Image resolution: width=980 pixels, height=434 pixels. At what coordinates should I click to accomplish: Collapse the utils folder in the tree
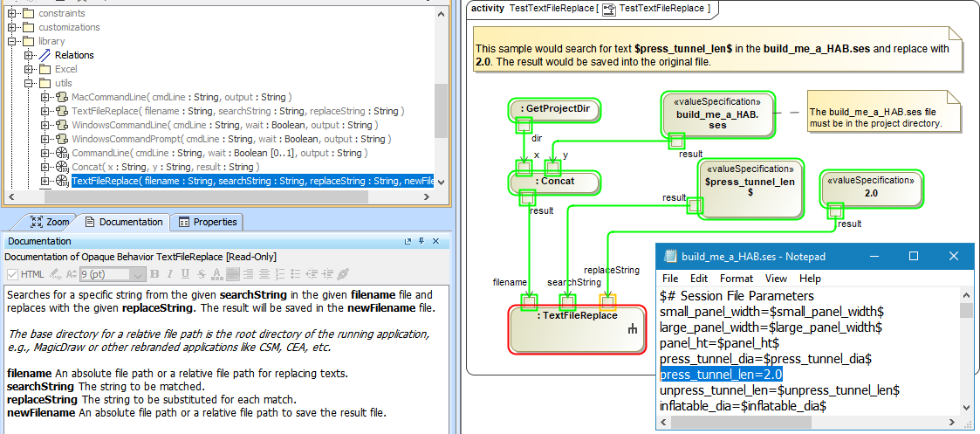pos(28,83)
